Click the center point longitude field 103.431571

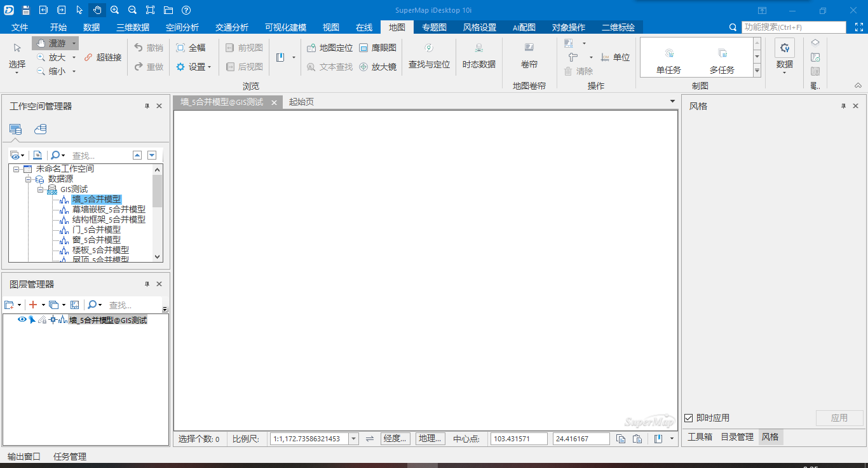tap(519, 439)
